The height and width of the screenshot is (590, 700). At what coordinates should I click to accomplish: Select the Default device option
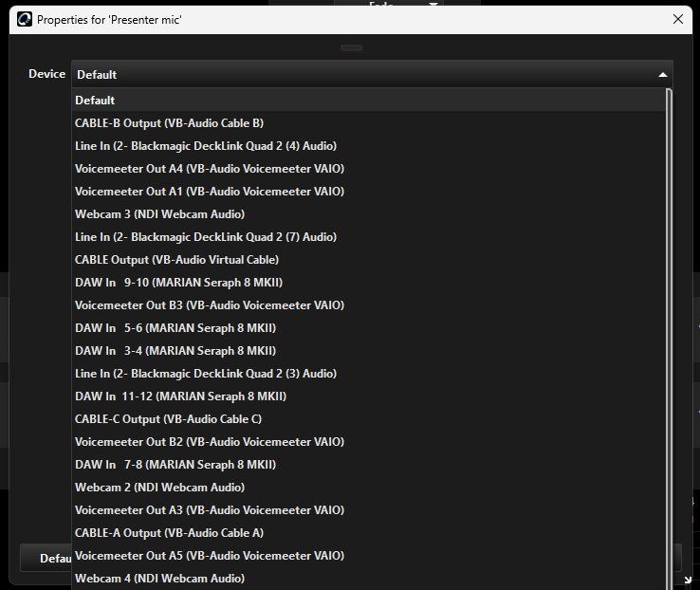point(369,100)
